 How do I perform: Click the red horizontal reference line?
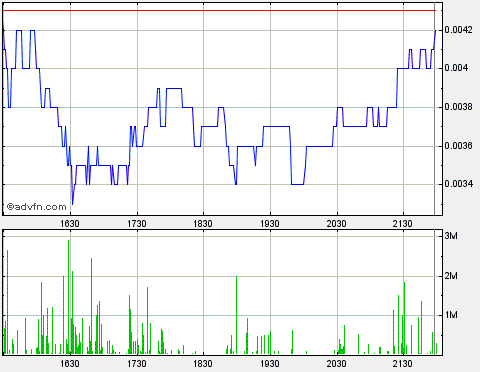click(219, 11)
